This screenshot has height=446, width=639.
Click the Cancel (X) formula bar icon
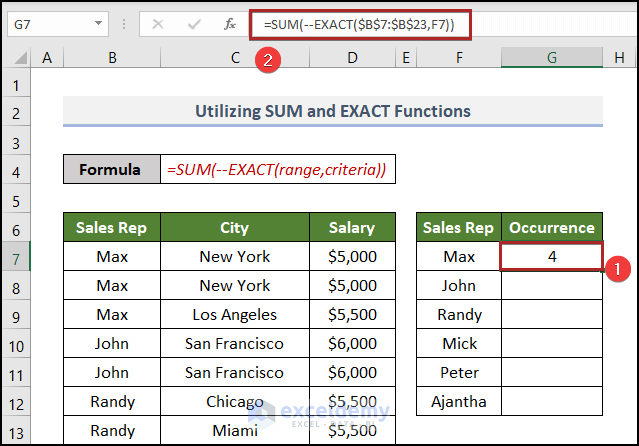tap(157, 23)
